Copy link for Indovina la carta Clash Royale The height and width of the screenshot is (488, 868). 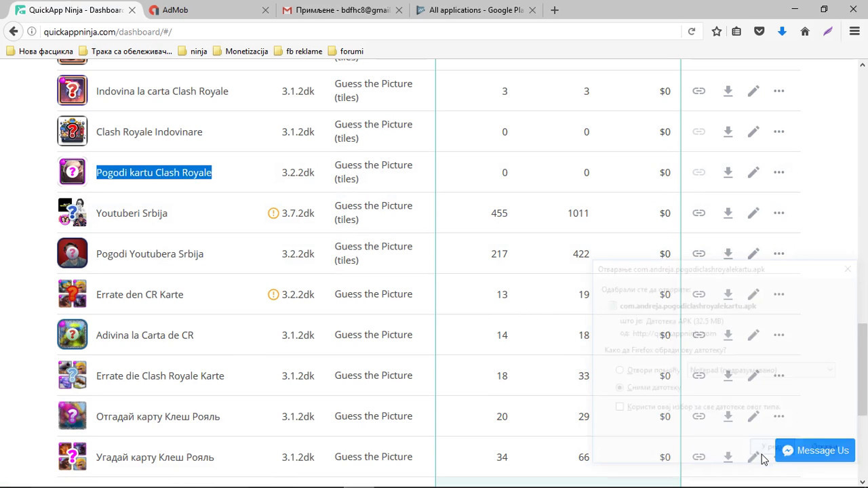(698, 91)
